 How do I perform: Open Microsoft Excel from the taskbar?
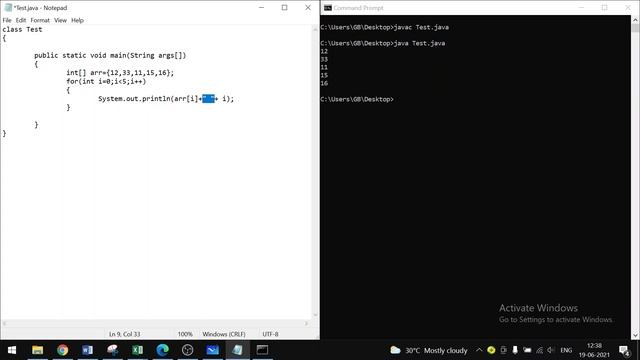pos(138,350)
